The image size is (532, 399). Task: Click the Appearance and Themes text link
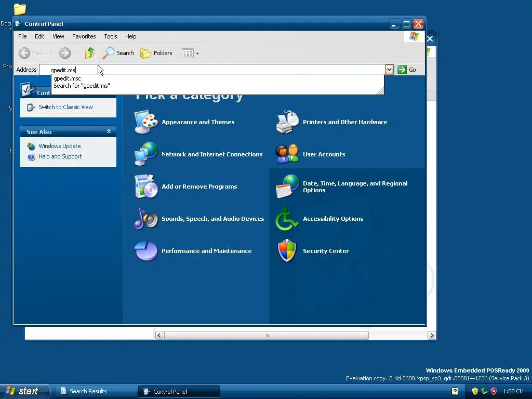(x=198, y=122)
